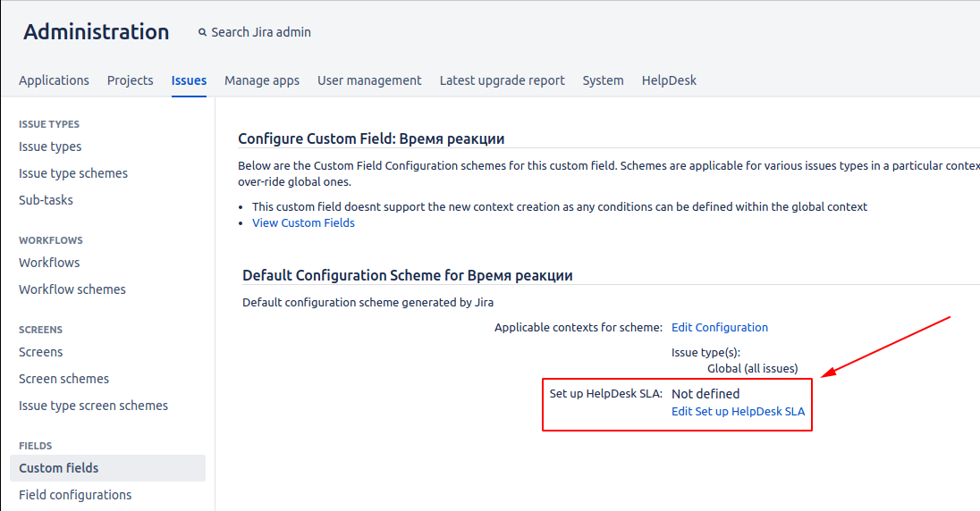Open the Manage apps tab
Screen dimensions: 980x511
(262, 80)
